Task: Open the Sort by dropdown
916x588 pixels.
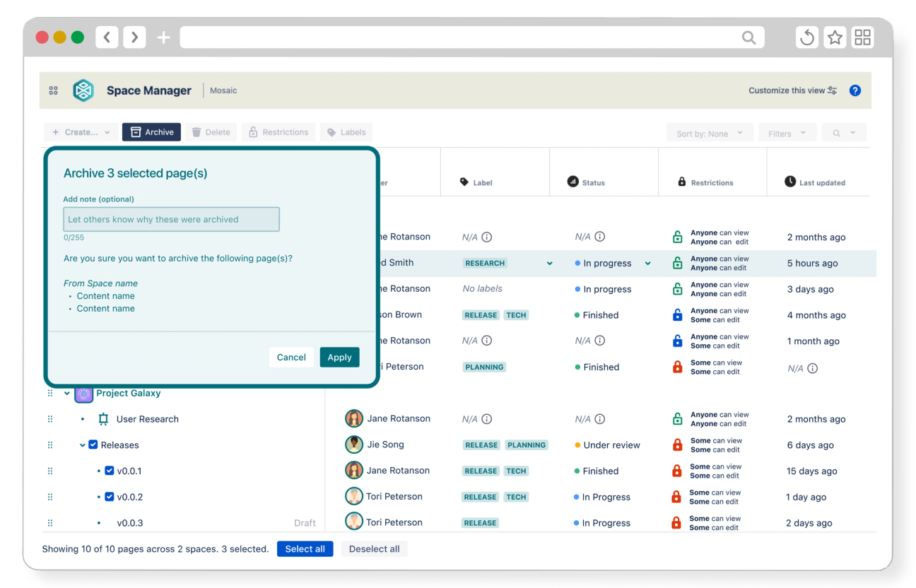Action: (x=710, y=131)
